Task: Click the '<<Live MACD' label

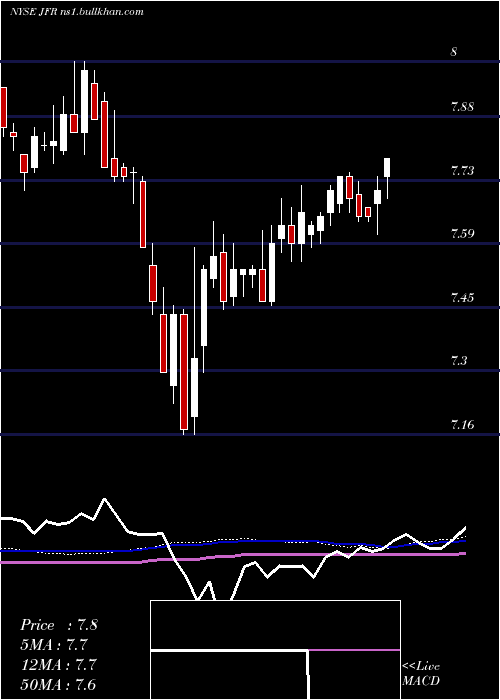Action: (x=421, y=674)
